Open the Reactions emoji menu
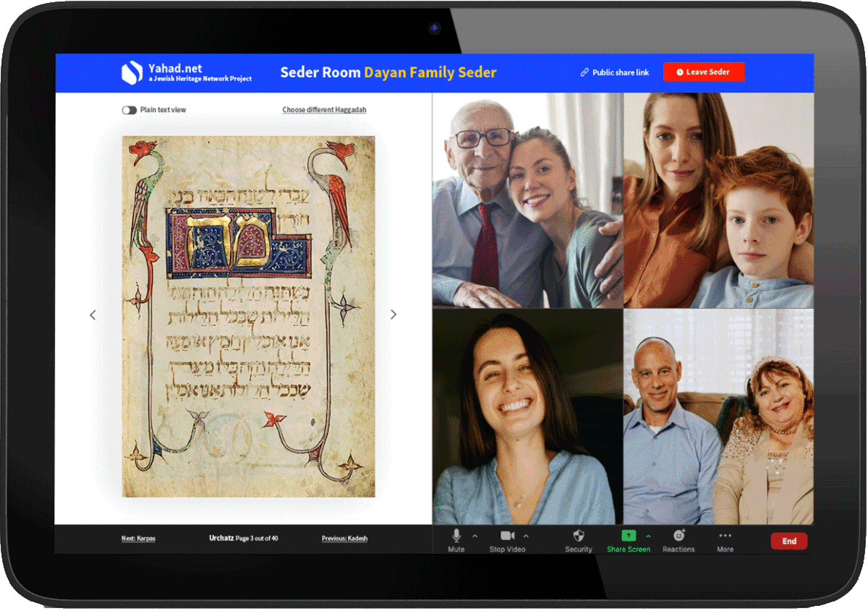Viewport: 868px width, 611px height. (678, 539)
